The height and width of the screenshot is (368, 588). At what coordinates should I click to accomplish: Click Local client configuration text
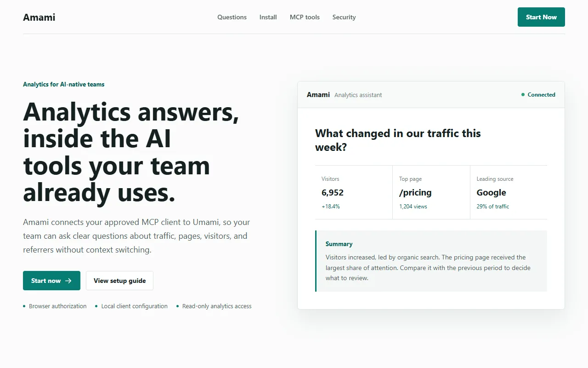coord(134,306)
